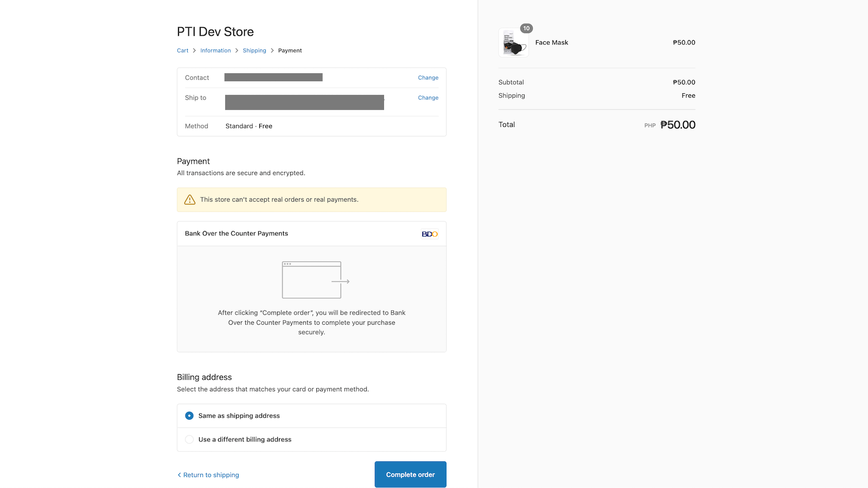The image size is (868, 488).
Task: Click the redirect browser window illustration
Action: click(316, 280)
